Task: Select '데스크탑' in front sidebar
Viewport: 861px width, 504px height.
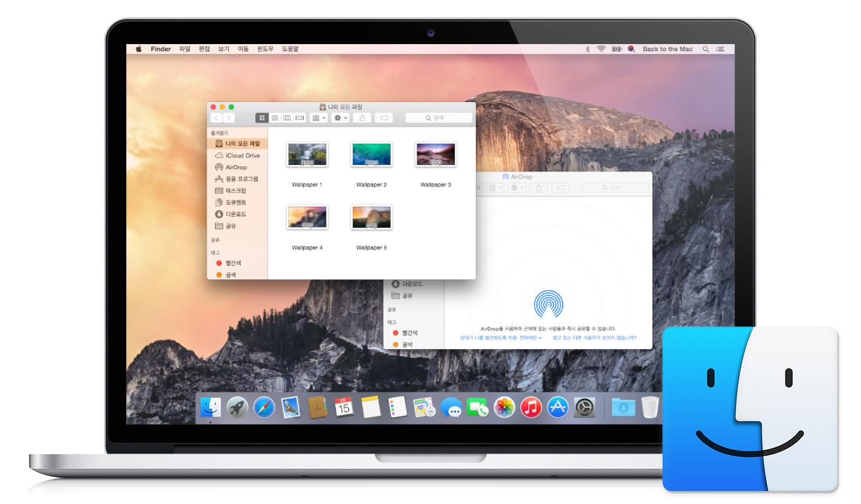Action: tap(238, 191)
